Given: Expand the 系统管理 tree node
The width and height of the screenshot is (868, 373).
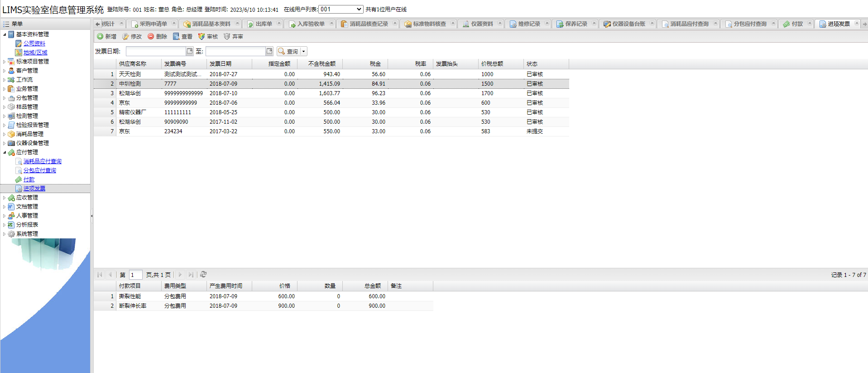Looking at the screenshot, I should click(5, 234).
